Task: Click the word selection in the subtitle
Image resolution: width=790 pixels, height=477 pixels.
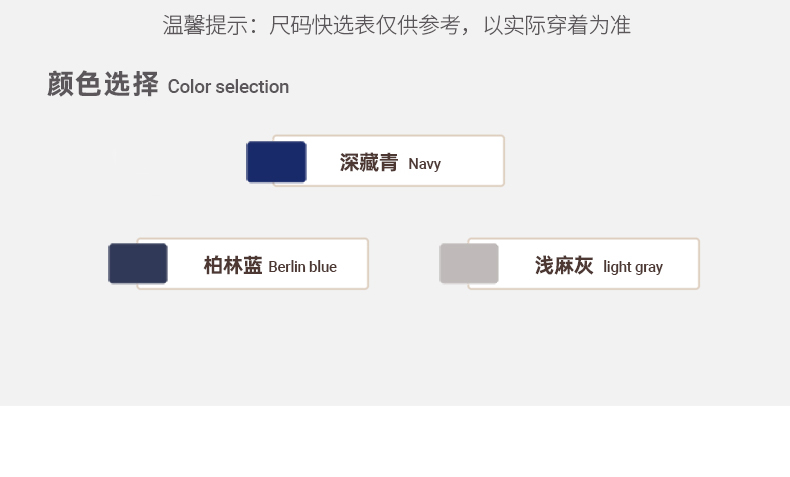Action: coord(252,87)
